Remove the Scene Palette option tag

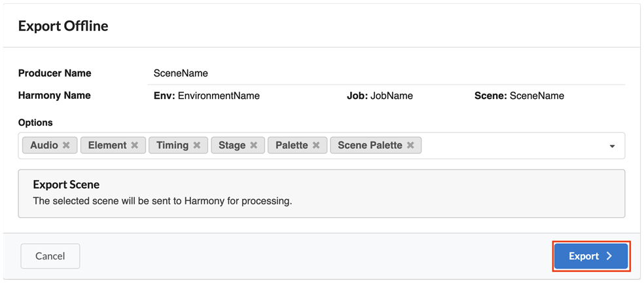point(410,145)
